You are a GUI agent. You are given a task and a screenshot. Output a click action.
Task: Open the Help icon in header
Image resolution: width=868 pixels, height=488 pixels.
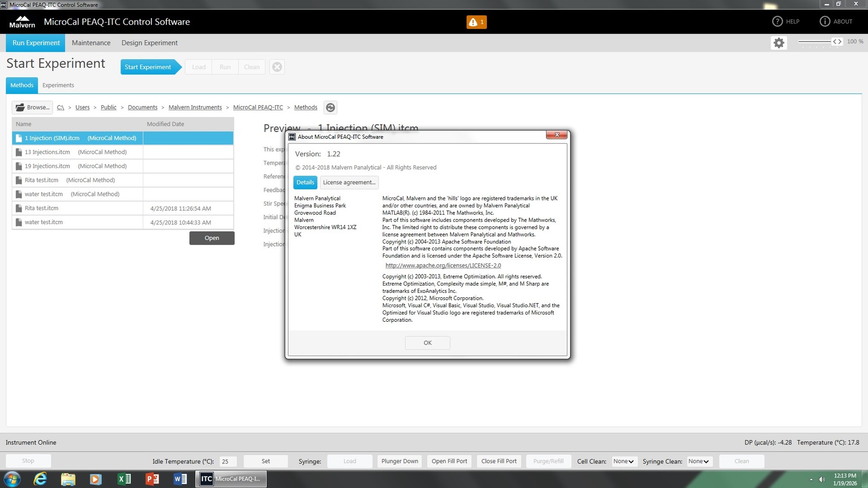(x=777, y=22)
